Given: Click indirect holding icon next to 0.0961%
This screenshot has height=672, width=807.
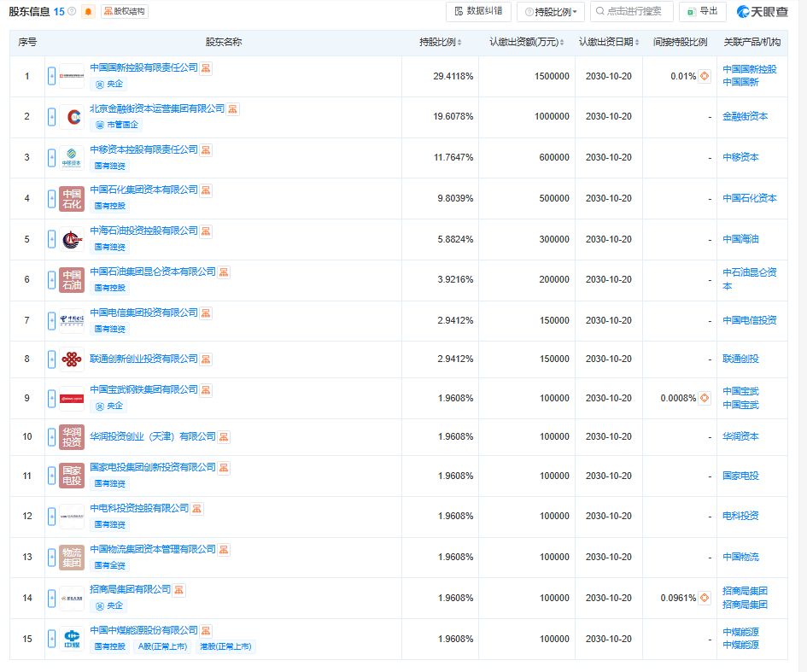Looking at the screenshot, I should click(705, 598).
